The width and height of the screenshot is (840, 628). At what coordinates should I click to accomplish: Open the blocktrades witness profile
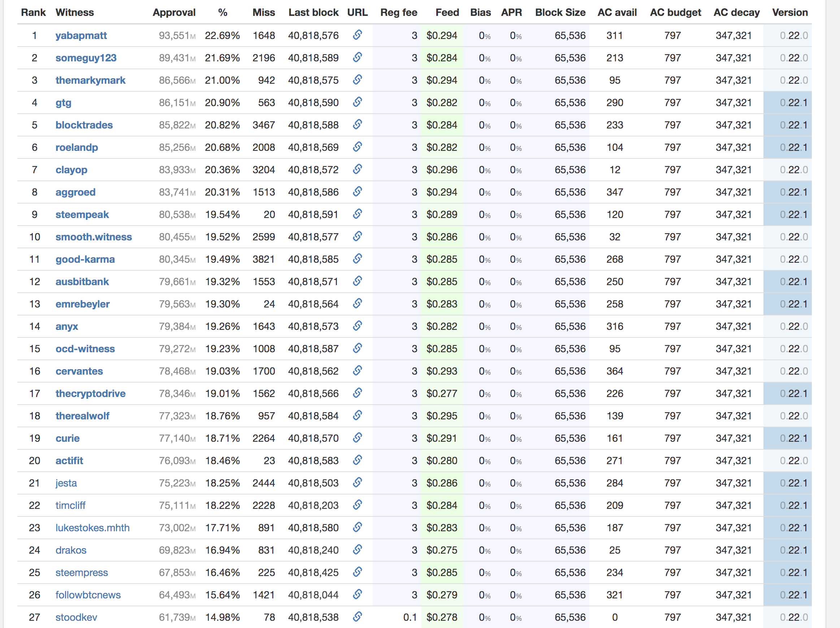84,125
